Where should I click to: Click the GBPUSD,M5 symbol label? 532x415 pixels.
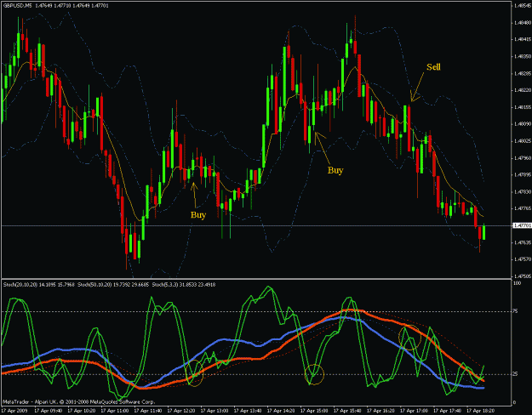17,6
